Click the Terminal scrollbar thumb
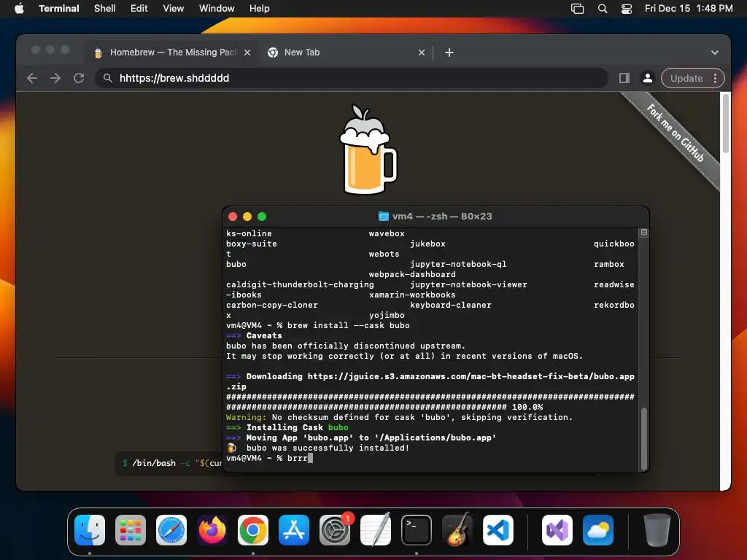The image size is (747, 560). 643,438
